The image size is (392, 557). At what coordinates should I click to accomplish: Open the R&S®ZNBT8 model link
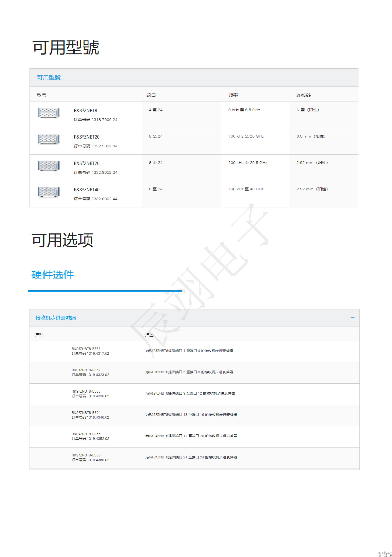85,111
